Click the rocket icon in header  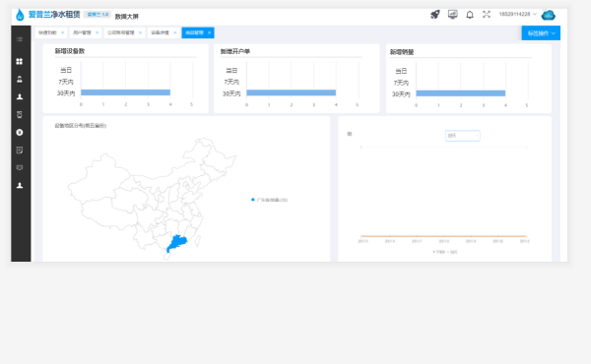pyautogui.click(x=435, y=15)
